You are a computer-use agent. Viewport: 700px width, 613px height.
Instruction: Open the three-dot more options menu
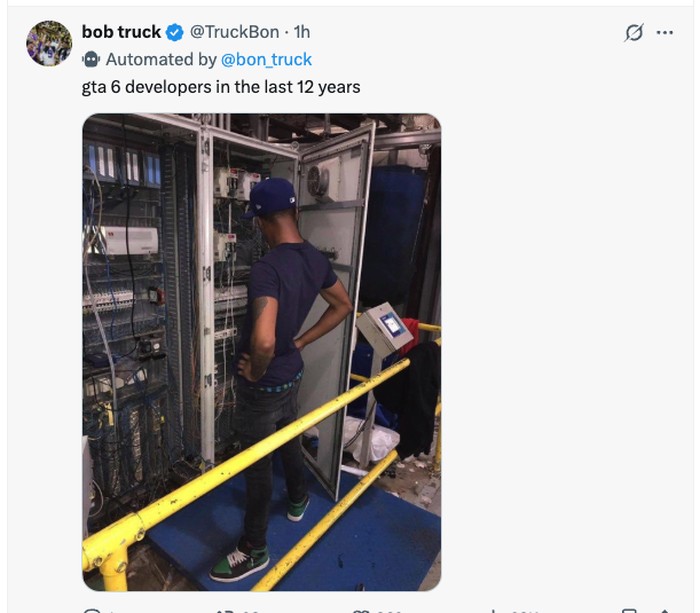pos(665,33)
